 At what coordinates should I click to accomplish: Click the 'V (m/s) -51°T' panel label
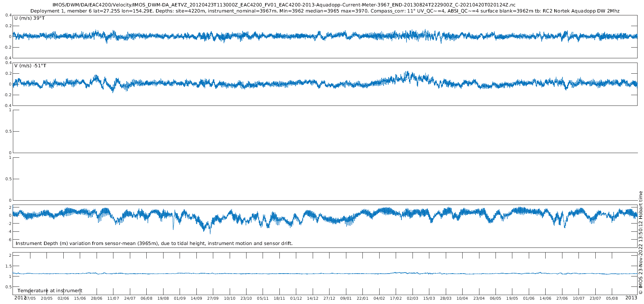pyautogui.click(x=30, y=66)
